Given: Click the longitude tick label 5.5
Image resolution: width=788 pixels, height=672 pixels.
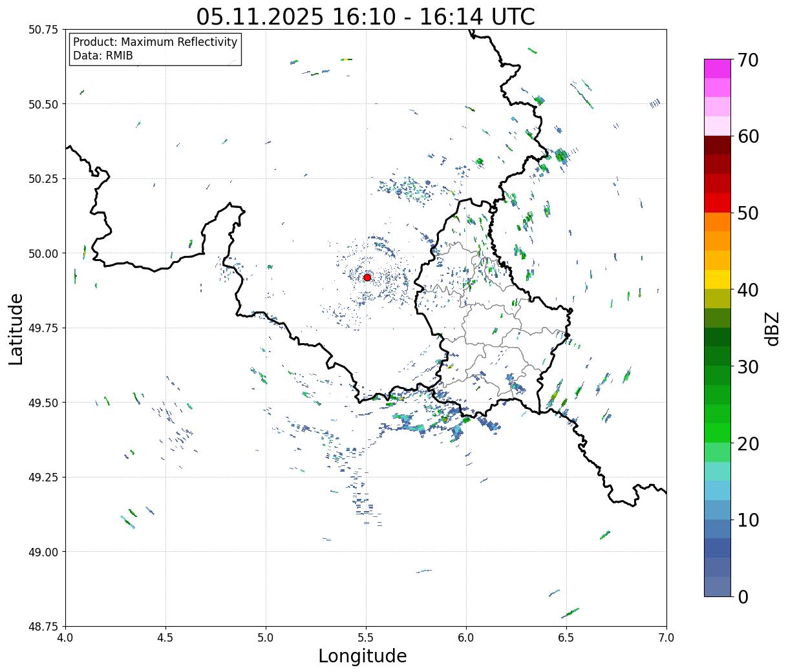Looking at the screenshot, I should point(366,638).
